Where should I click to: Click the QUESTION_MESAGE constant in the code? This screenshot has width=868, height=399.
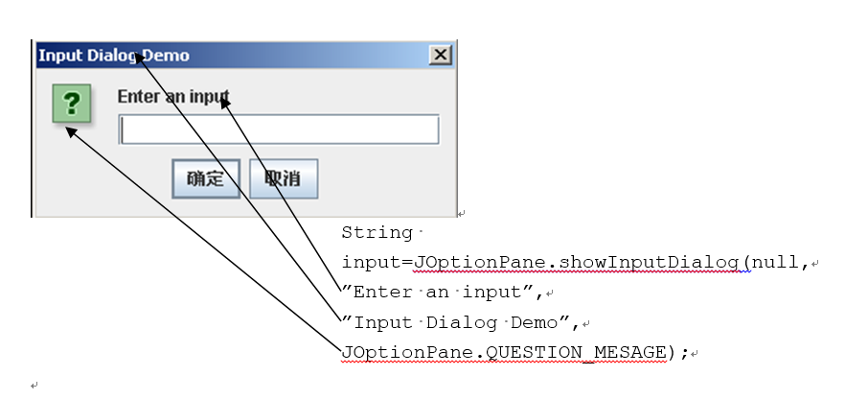(x=576, y=352)
